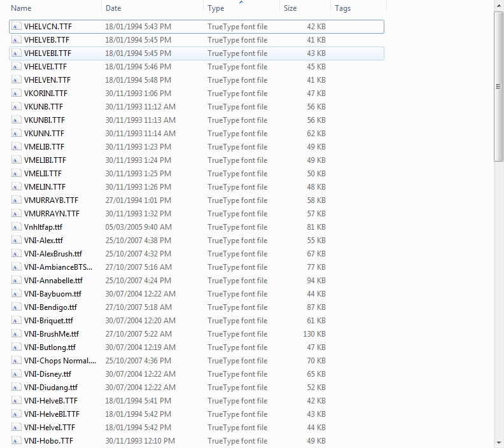The image size is (504, 448).
Task: Click the date 25/10/2007 4:36 PM
Action: point(138,361)
